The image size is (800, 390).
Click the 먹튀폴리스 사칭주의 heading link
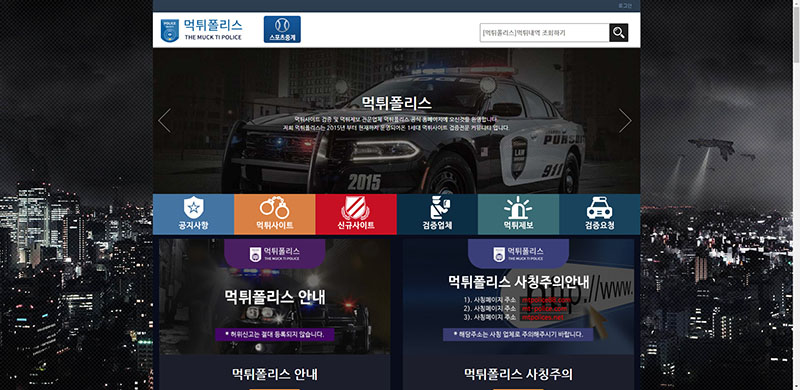(x=518, y=374)
